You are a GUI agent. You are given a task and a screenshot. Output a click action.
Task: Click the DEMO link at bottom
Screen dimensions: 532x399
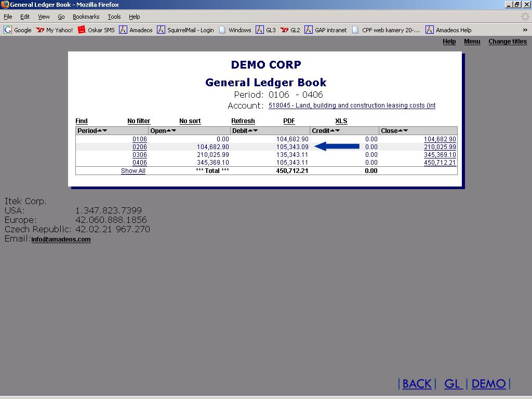[488, 384]
